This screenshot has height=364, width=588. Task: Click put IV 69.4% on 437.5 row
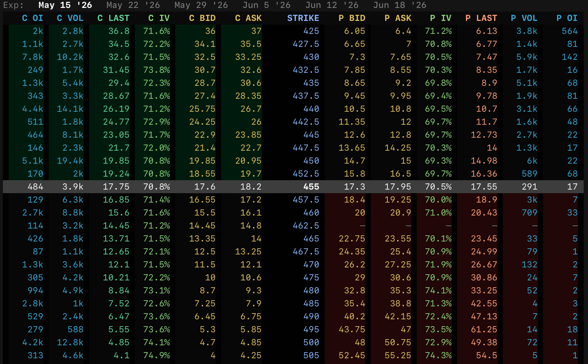coord(438,96)
